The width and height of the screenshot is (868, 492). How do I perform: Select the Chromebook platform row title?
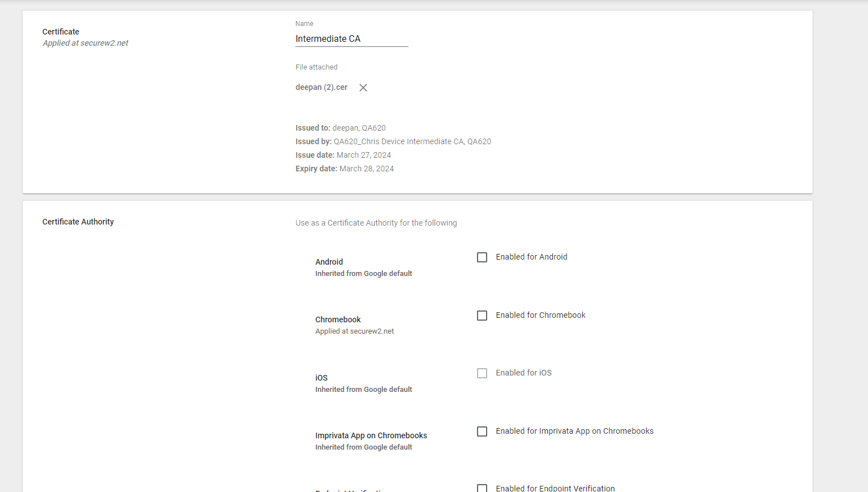[338, 320]
